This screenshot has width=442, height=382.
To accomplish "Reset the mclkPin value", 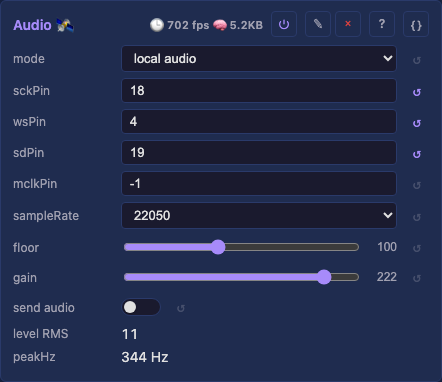I will (x=417, y=185).
